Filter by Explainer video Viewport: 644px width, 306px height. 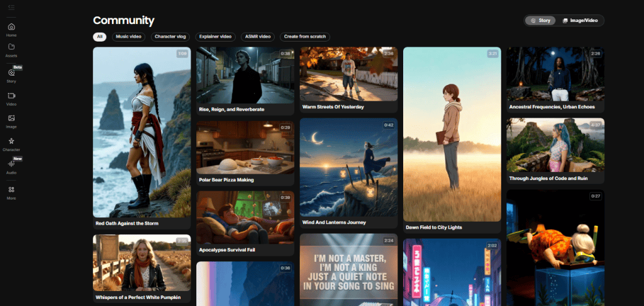tap(216, 37)
